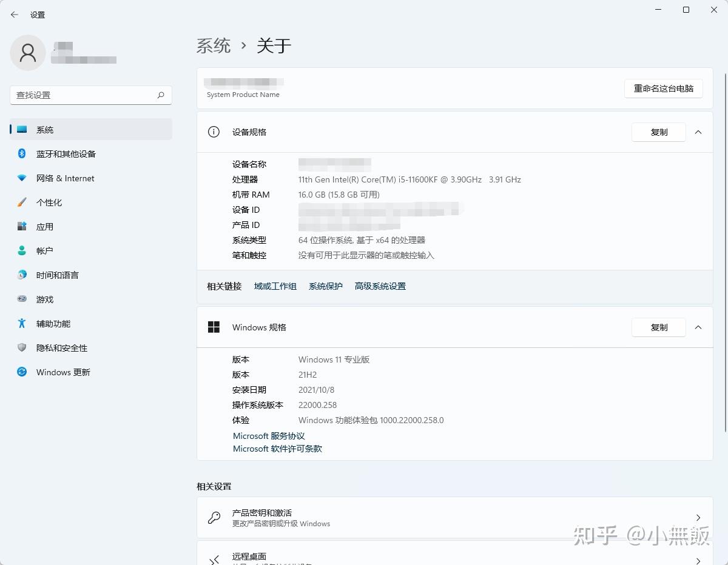
Task: Copy device specs using the 复制 button
Action: pyautogui.click(x=658, y=132)
